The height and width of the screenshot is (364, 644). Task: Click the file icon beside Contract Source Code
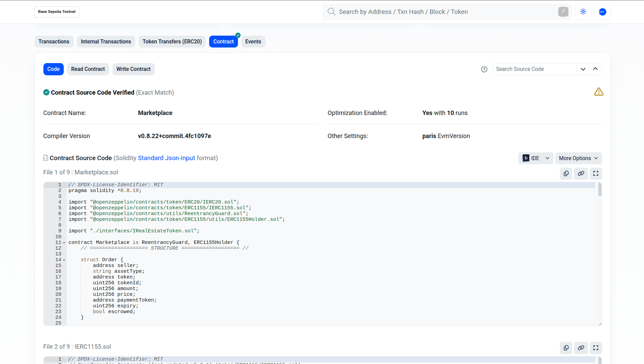45,158
